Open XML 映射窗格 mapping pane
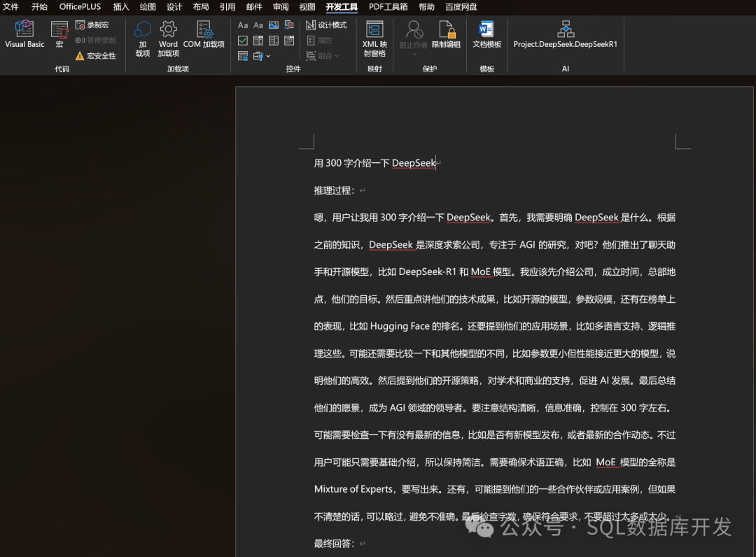 (x=374, y=39)
